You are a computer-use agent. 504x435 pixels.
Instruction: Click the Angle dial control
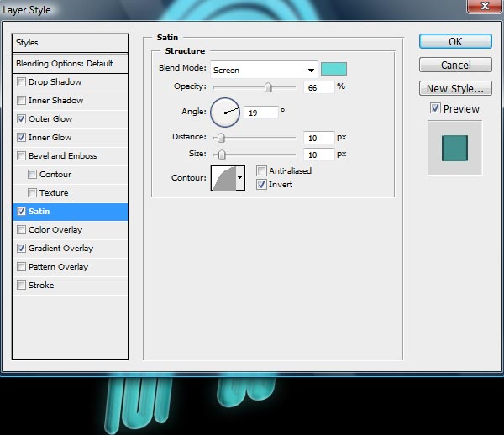click(x=225, y=113)
